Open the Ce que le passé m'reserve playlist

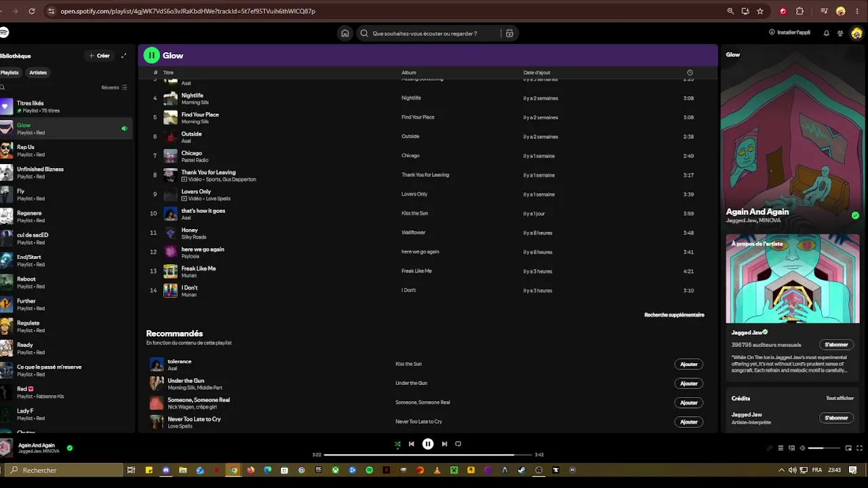[66, 370]
